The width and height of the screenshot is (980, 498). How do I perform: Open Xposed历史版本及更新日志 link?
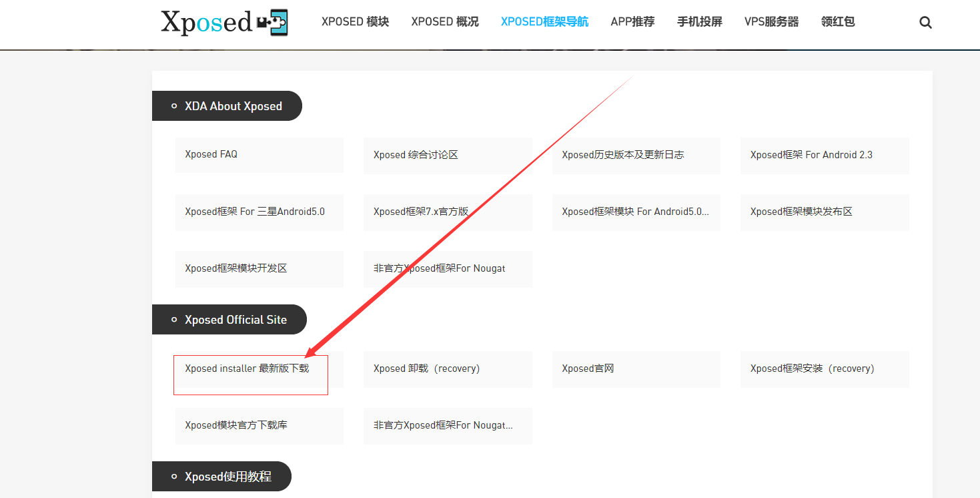click(636, 156)
